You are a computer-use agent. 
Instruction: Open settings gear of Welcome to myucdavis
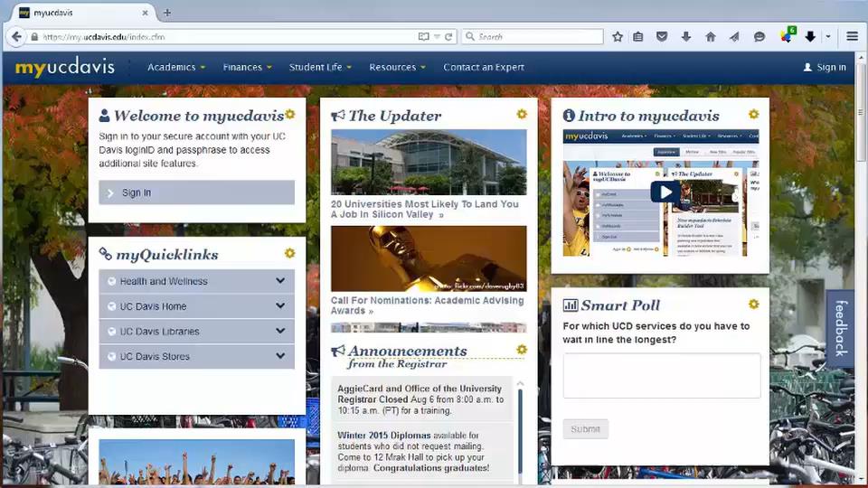pyautogui.click(x=290, y=114)
